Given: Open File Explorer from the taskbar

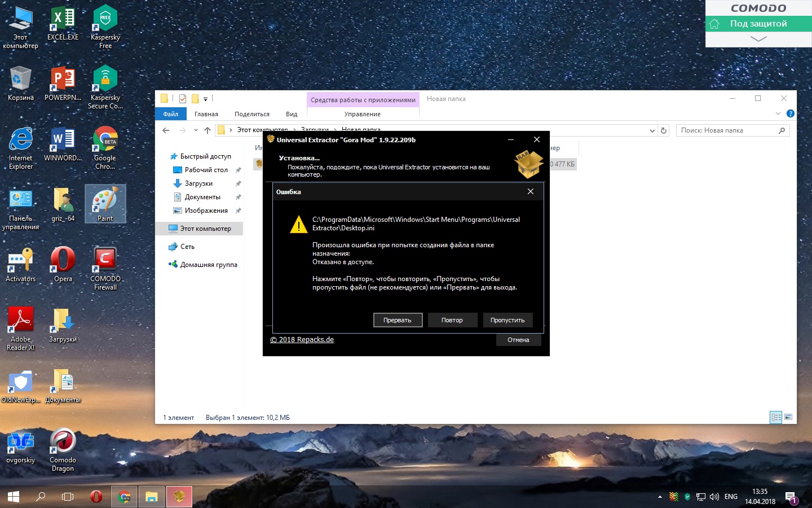Looking at the screenshot, I should pos(152,497).
